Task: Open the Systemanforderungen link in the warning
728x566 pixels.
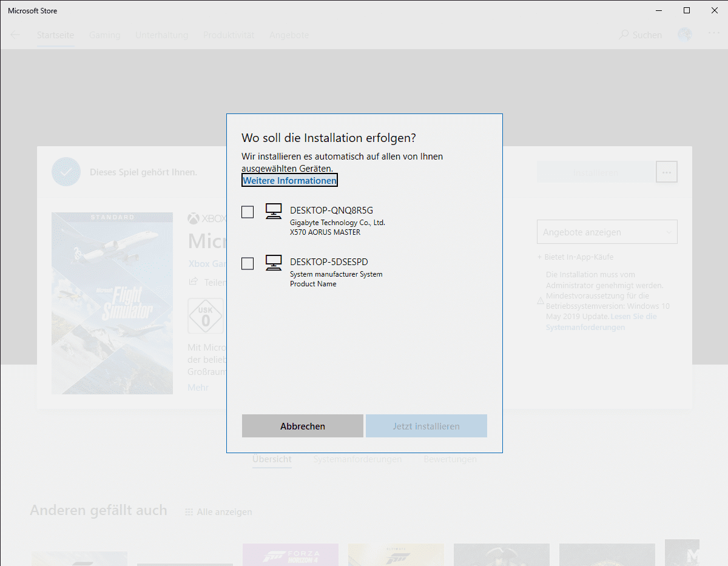Action: [601, 322]
